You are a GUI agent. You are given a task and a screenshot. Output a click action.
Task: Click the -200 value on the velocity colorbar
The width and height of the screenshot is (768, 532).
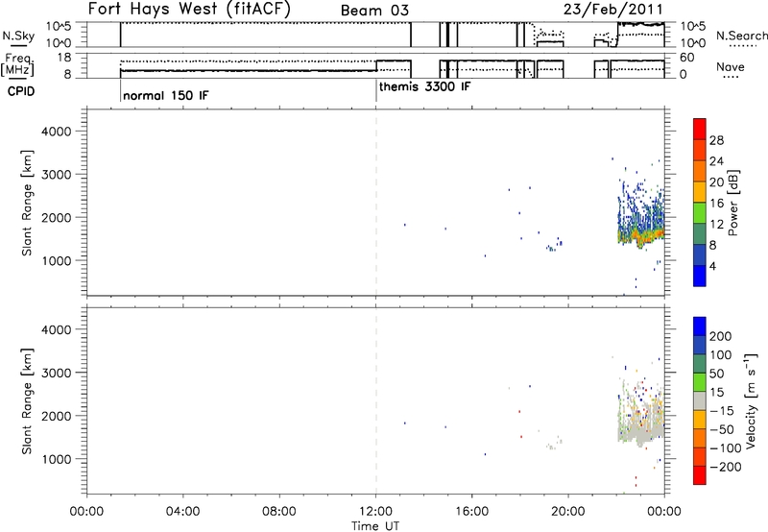[725, 467]
